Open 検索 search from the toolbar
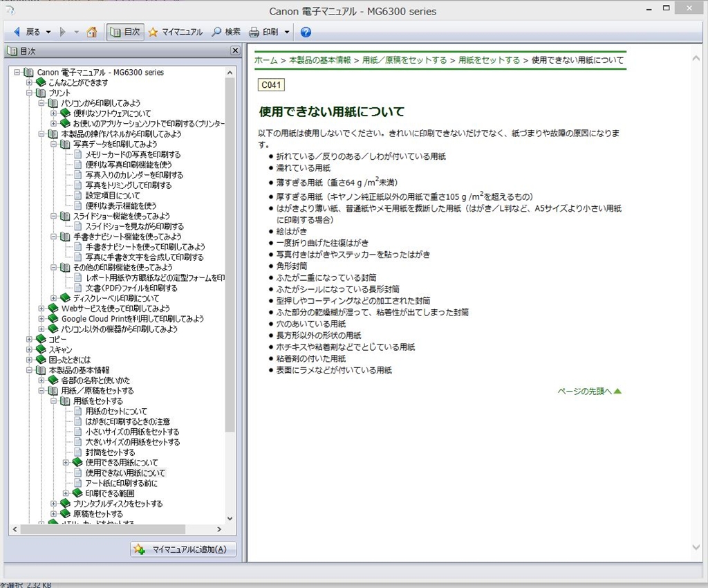The width and height of the screenshot is (708, 588). click(x=226, y=32)
